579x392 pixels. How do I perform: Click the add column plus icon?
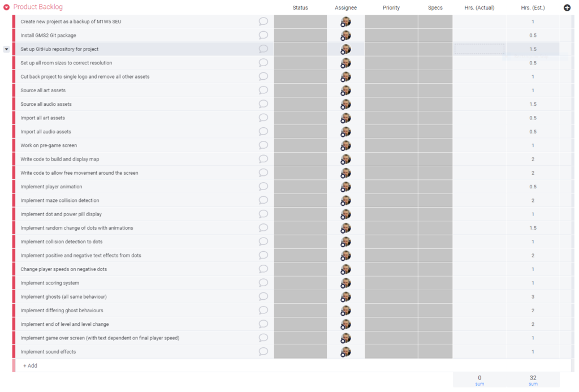pos(567,8)
